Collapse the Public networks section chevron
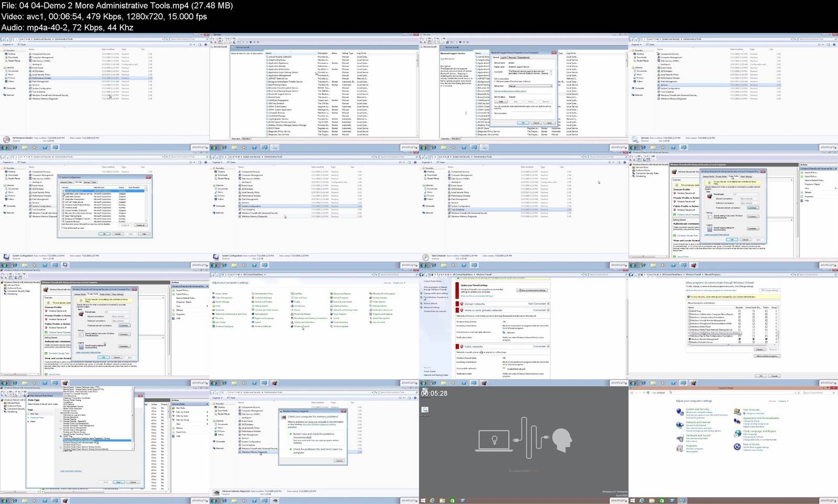The image size is (838, 504). pos(548,346)
